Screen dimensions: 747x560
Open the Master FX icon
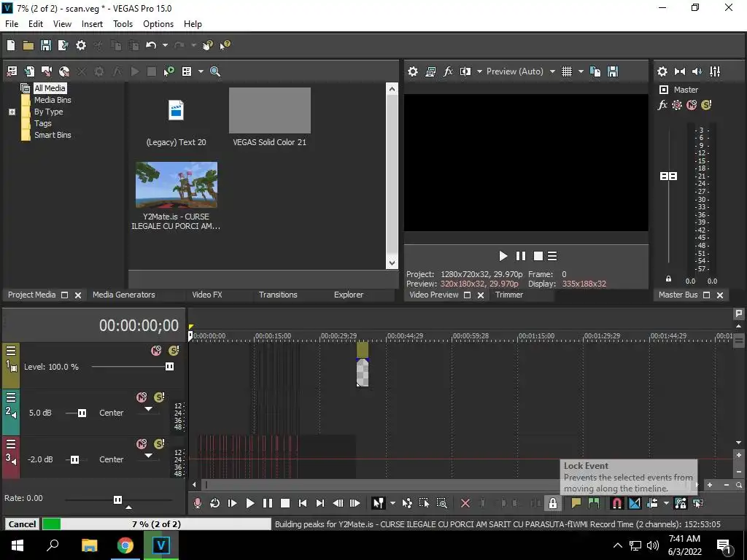(662, 105)
